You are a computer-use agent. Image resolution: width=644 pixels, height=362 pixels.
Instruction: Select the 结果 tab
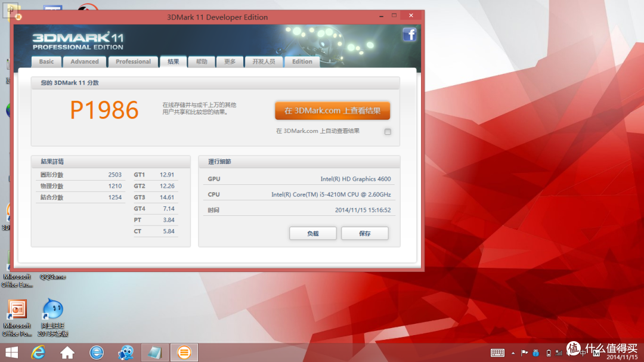click(x=174, y=61)
